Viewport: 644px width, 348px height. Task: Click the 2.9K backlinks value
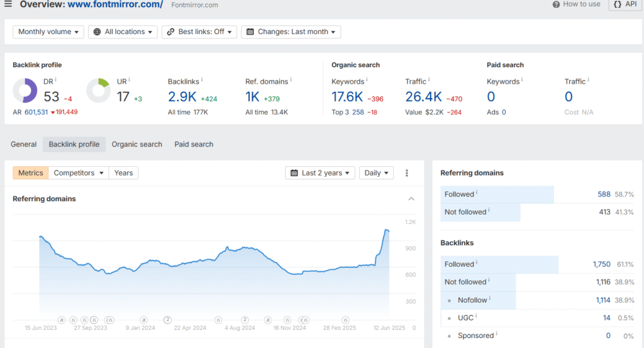coord(182,97)
